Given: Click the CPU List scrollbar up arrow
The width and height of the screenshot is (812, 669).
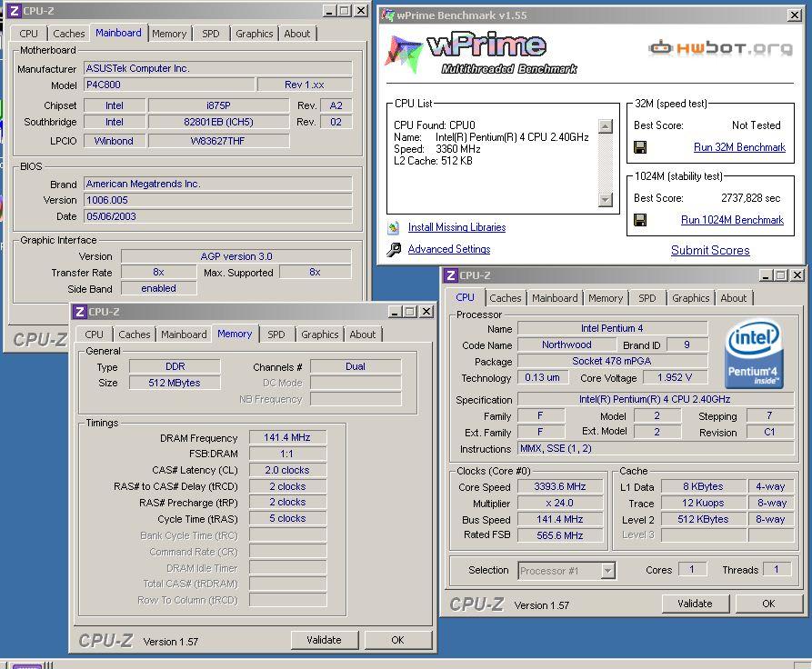Looking at the screenshot, I should [605, 125].
